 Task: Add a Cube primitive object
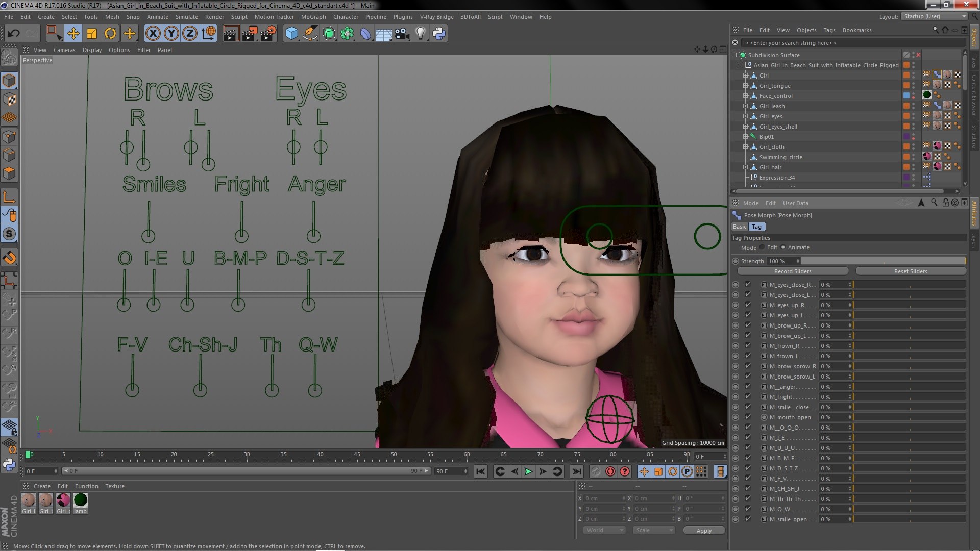point(291,34)
